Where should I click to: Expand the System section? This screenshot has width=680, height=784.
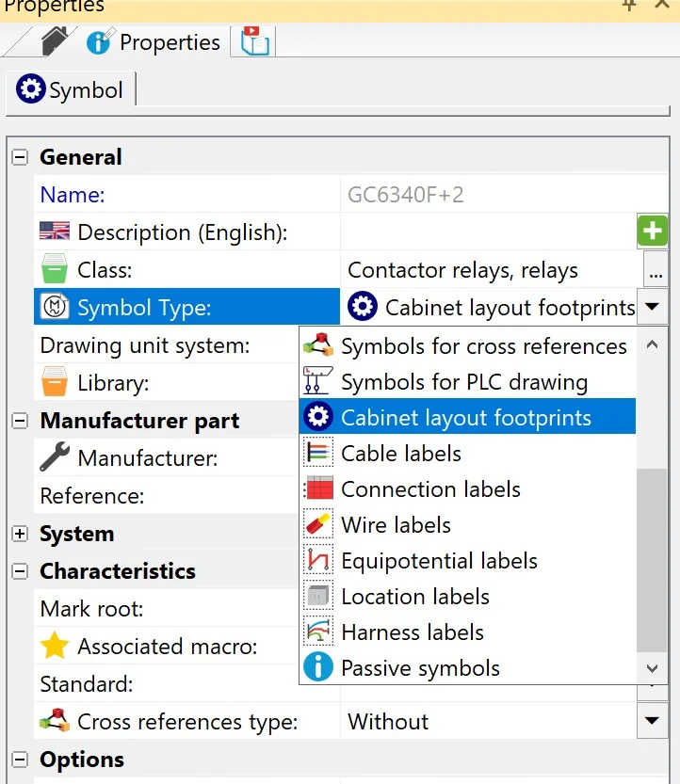click(20, 534)
